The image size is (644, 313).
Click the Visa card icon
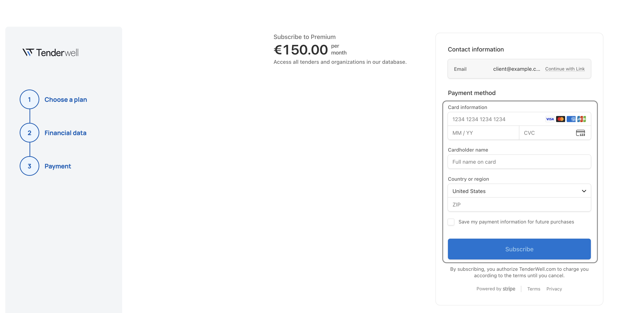click(x=550, y=119)
